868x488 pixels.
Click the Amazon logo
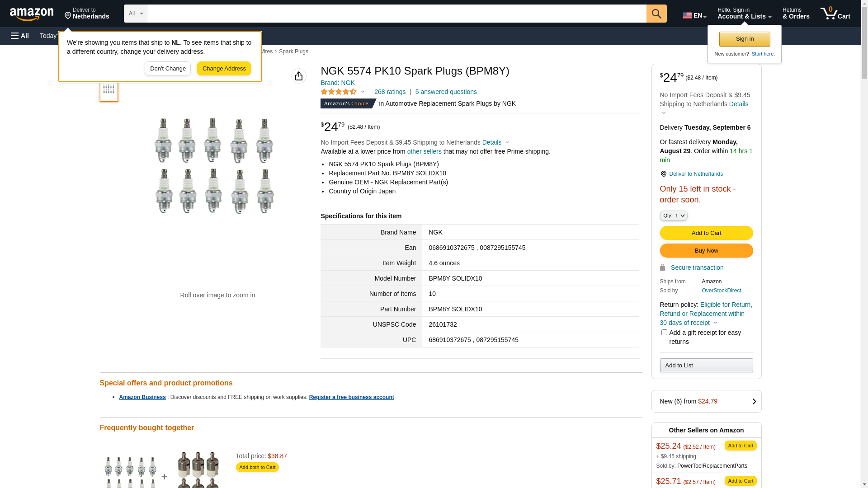pos(32,14)
